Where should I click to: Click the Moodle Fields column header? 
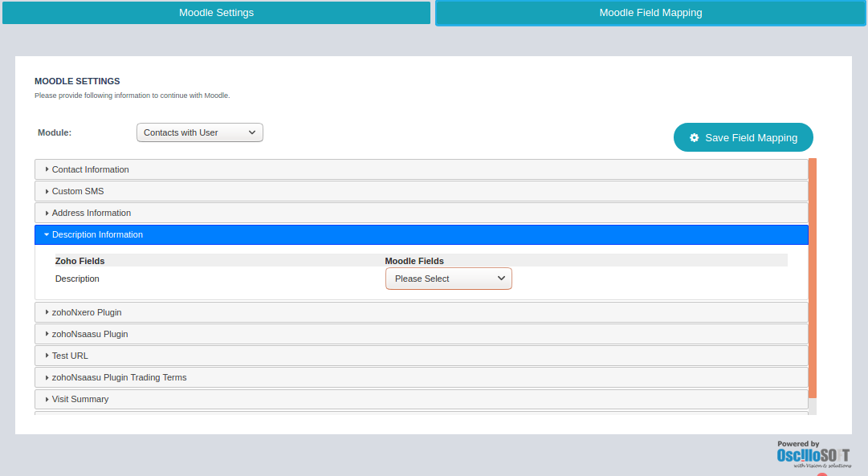point(414,261)
